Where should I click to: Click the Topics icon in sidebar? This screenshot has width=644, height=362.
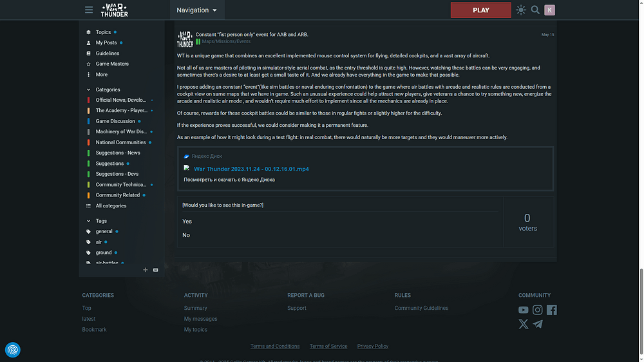[x=88, y=32]
